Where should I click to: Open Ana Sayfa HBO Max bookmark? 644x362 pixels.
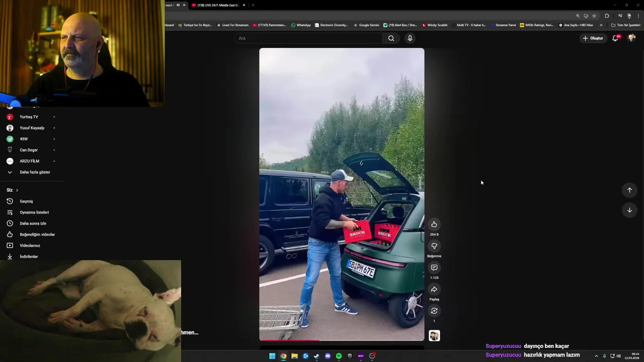pos(576,25)
